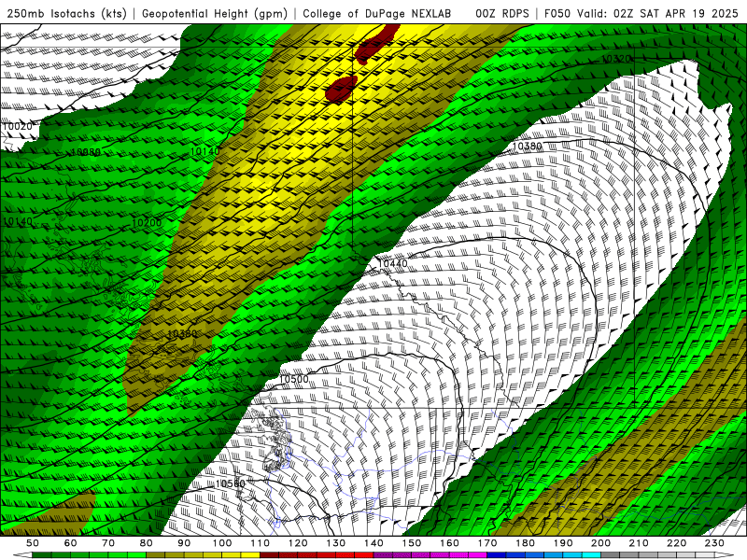Click the 'College of DuPage NEXLAB' header text
The image size is (747, 560).
click(377, 13)
